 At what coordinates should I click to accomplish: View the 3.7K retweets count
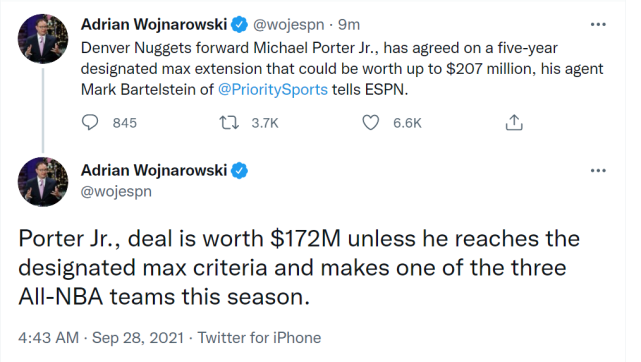point(264,123)
